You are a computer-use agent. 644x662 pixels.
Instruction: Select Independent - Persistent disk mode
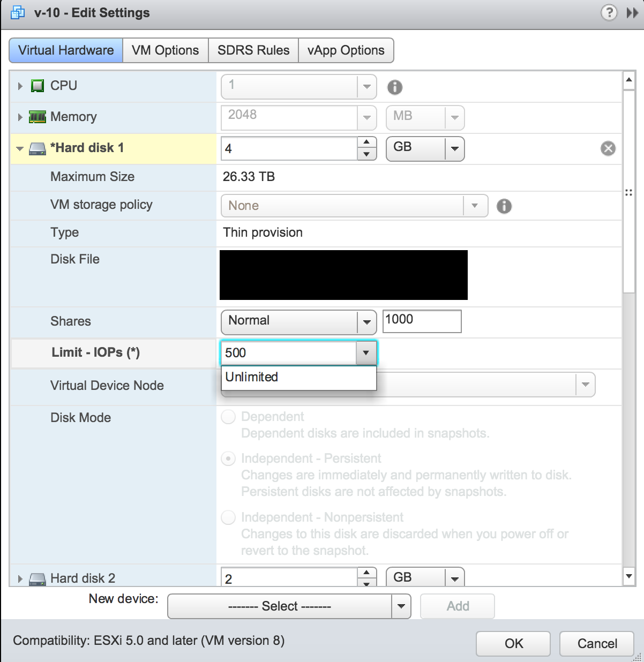click(x=228, y=458)
